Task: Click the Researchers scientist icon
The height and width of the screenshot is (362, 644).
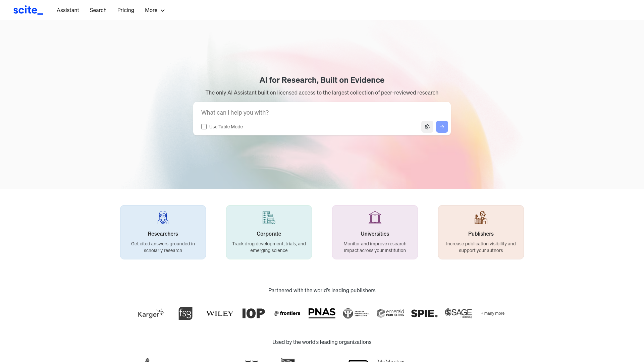Action: 163,218
